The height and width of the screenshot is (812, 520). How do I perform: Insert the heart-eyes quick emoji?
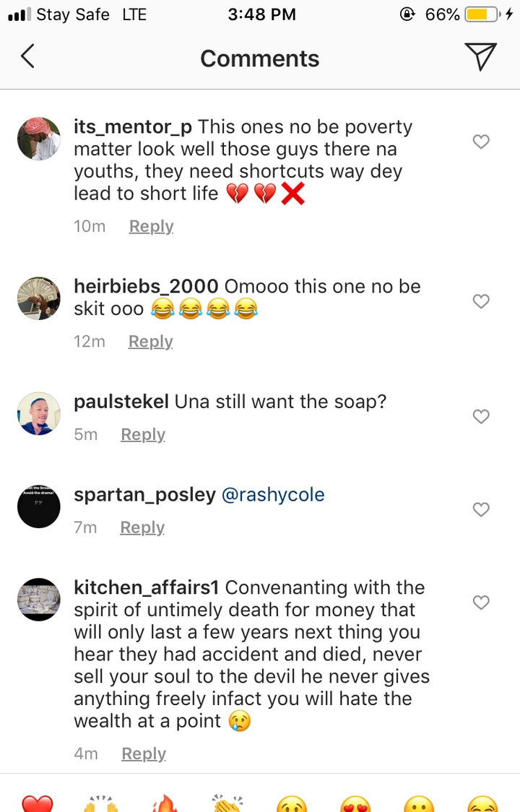point(355,803)
